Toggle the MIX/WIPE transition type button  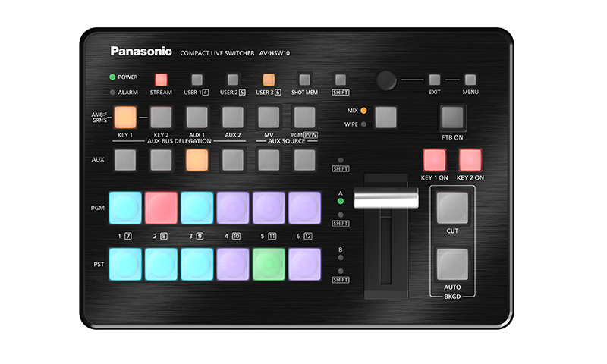point(386,118)
